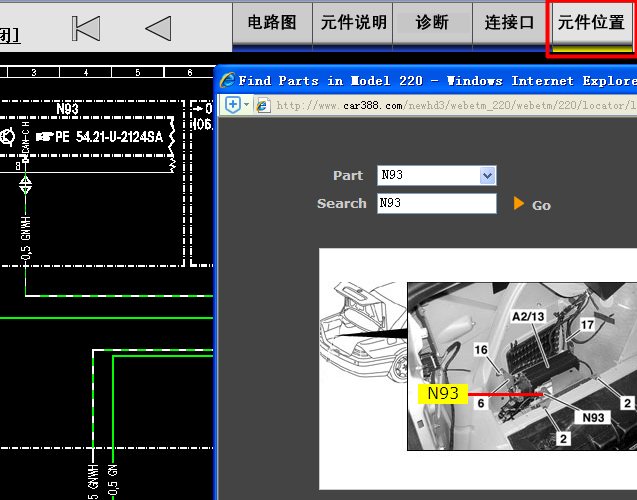Click the Search field containing N93
The image size is (637, 500).
pyautogui.click(x=437, y=203)
